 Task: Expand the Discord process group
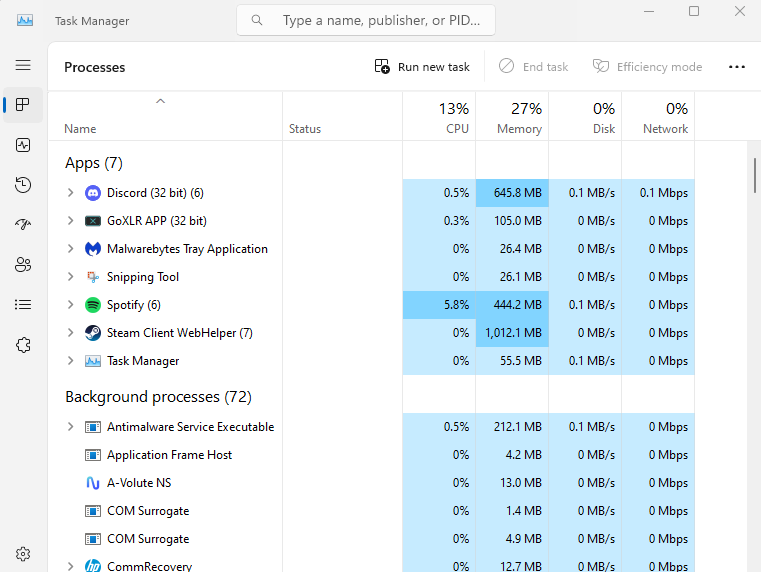click(70, 193)
